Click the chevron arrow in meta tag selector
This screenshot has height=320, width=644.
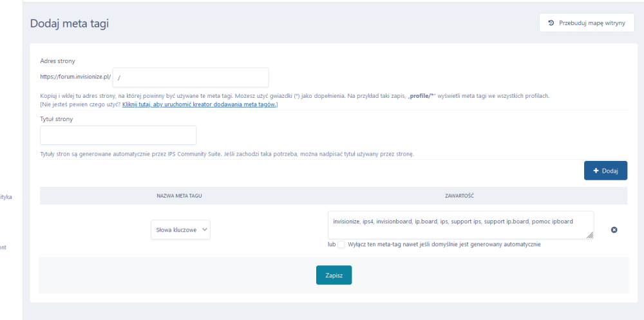(x=204, y=229)
